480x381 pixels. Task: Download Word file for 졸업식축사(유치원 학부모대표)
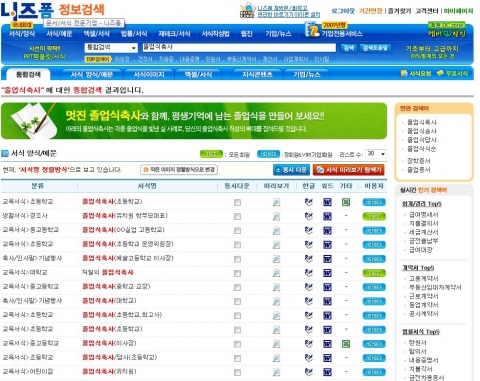pos(327,216)
